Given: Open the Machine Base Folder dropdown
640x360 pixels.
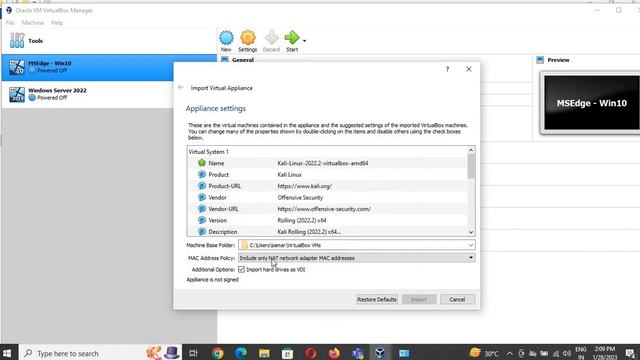Looking at the screenshot, I should tap(471, 245).
